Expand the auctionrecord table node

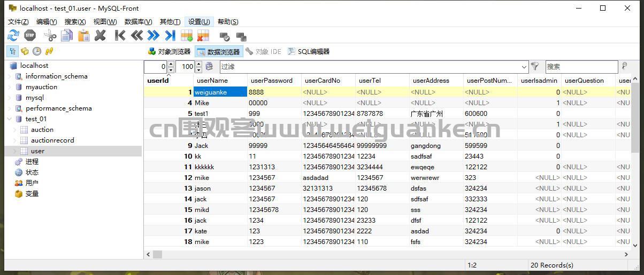[x=14, y=140]
